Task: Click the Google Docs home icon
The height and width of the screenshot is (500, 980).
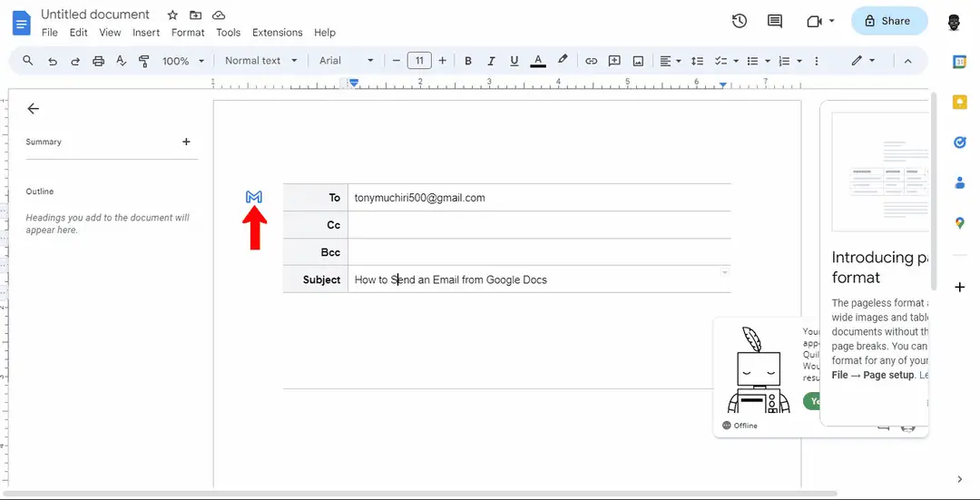Action: (x=22, y=23)
